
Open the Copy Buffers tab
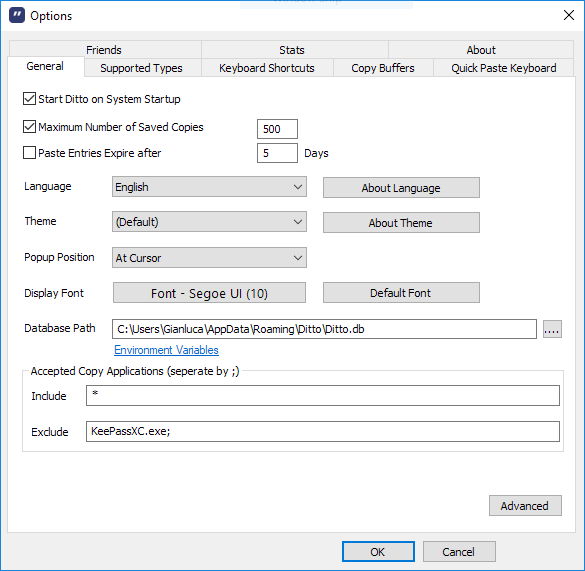click(x=383, y=68)
